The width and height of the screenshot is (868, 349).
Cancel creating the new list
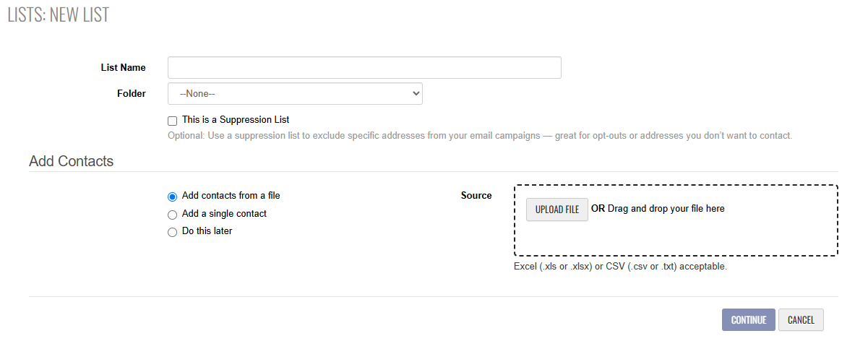[x=801, y=320]
